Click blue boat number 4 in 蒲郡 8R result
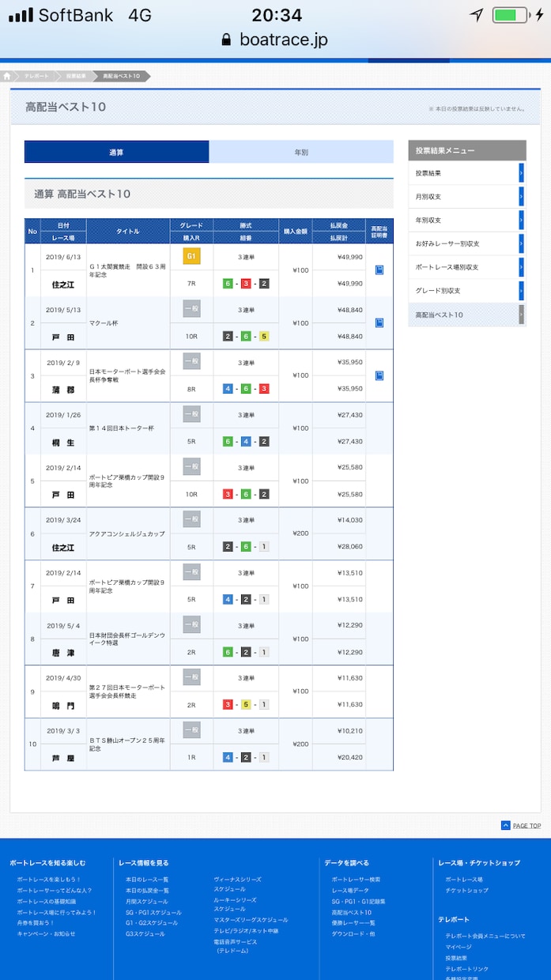The width and height of the screenshot is (551, 980). (228, 389)
